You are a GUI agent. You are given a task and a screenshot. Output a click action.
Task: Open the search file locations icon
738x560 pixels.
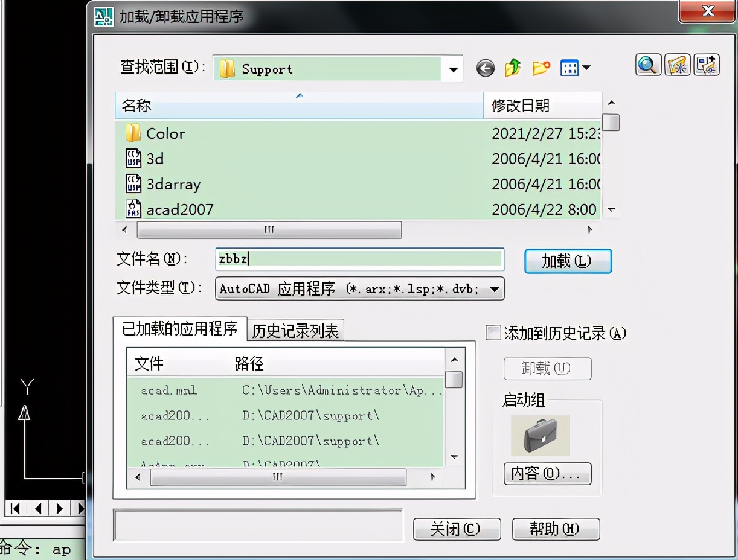pyautogui.click(x=677, y=65)
